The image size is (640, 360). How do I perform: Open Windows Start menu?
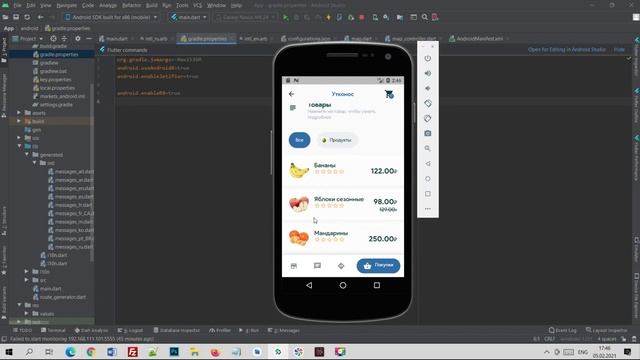tap(8, 352)
